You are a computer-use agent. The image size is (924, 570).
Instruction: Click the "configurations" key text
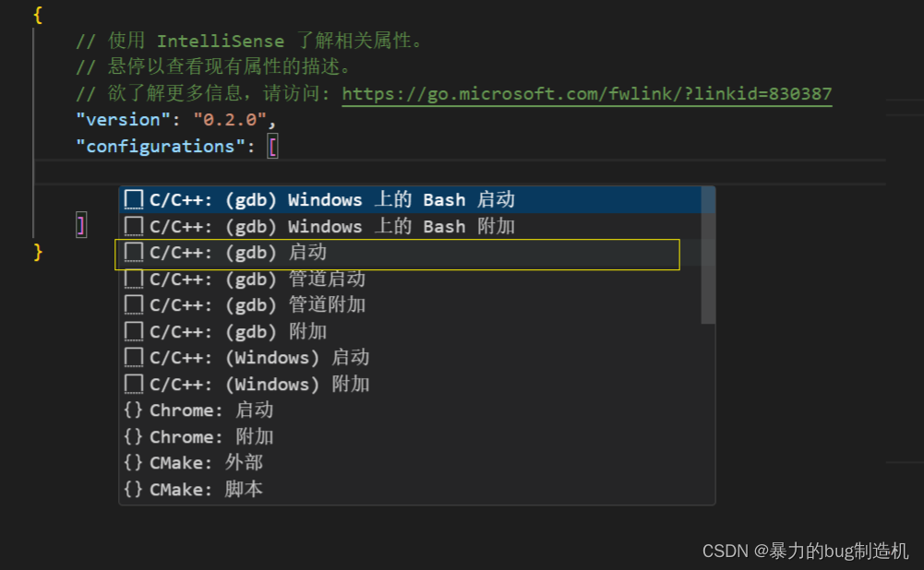[161, 147]
